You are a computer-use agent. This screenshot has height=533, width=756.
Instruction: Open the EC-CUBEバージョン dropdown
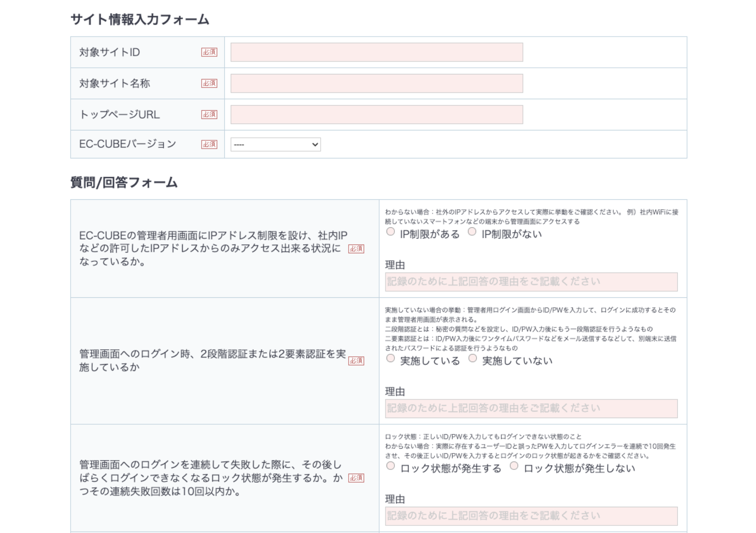275,144
